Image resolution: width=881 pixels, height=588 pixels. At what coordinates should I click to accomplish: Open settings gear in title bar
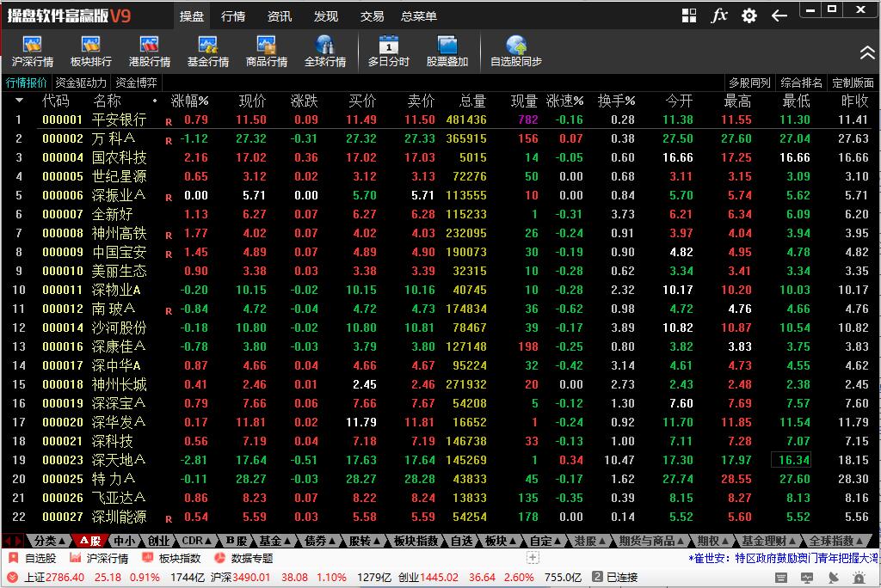point(749,15)
